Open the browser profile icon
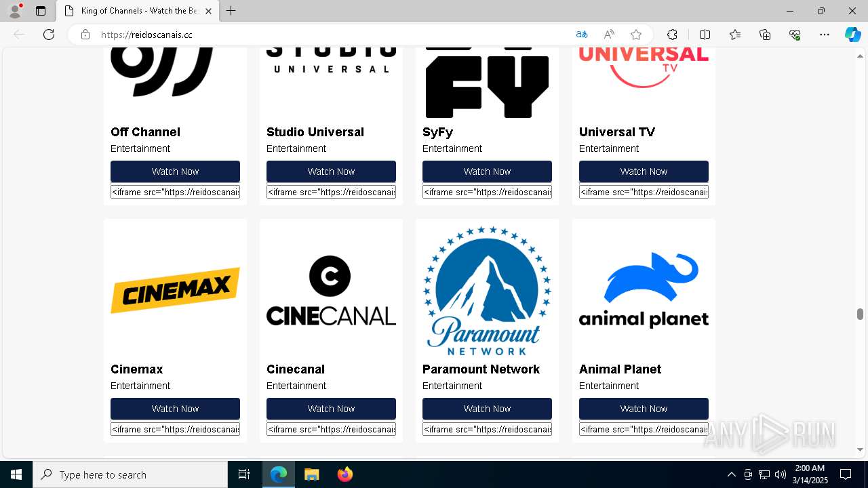 (15, 11)
